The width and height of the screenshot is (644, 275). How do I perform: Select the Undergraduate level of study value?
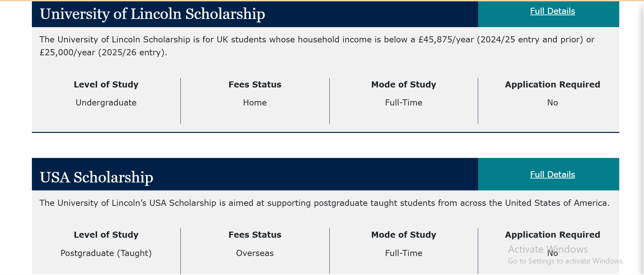106,102
